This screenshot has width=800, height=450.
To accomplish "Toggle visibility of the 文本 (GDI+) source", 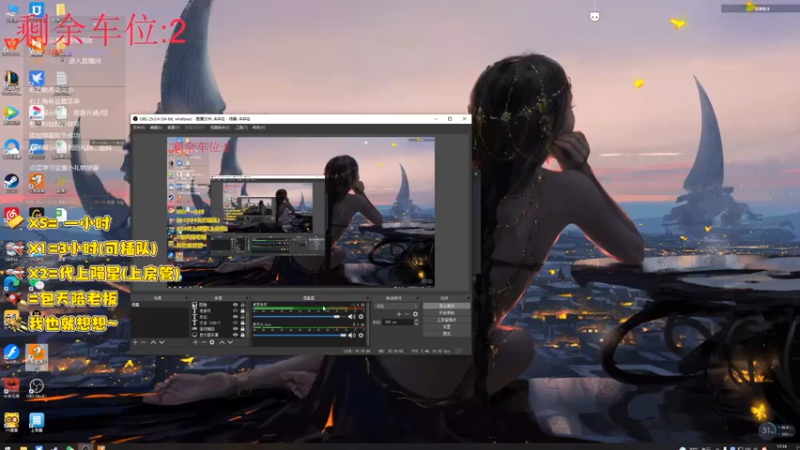I will (x=236, y=322).
